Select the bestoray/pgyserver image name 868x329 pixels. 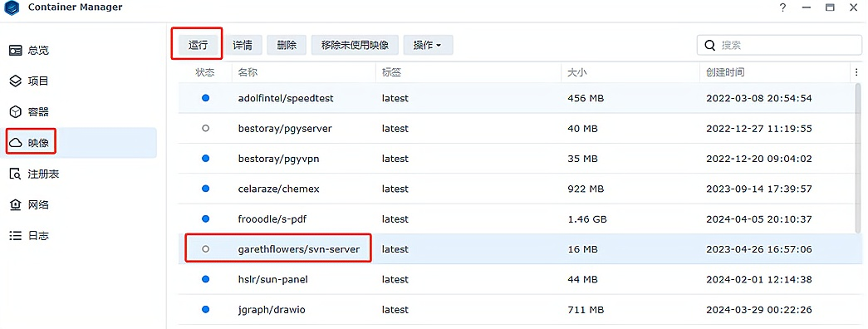coord(285,129)
